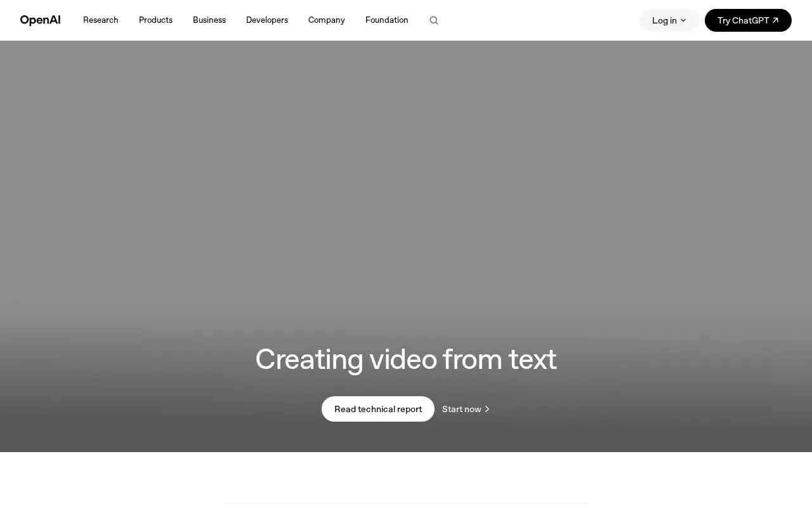The image size is (812, 508).
Task: Click the thin divider below the hero
Action: point(407,504)
